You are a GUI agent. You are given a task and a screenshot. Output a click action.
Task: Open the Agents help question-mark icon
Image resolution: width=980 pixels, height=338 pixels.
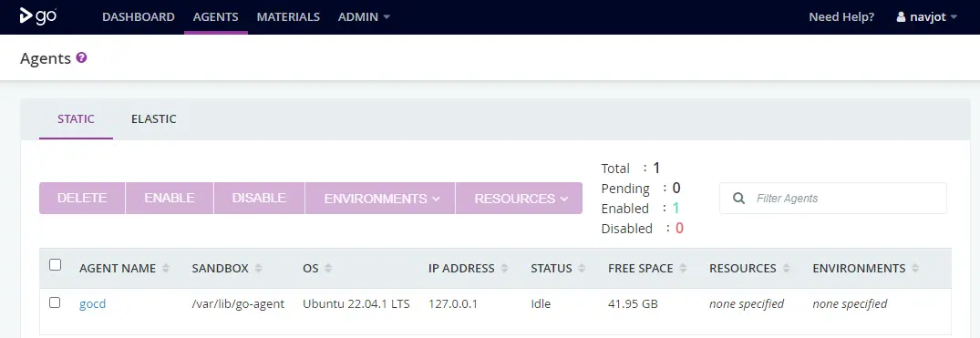pos(81,57)
